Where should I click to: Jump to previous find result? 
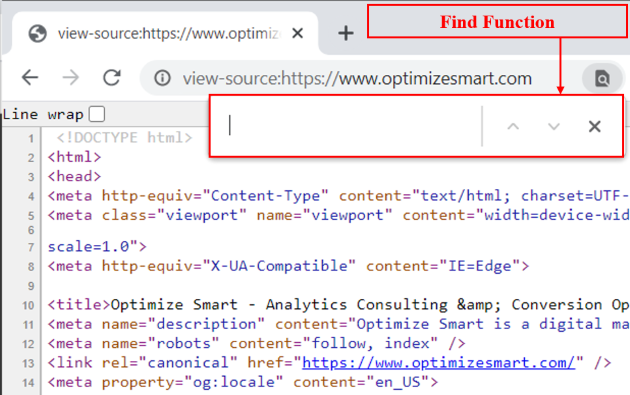click(513, 127)
